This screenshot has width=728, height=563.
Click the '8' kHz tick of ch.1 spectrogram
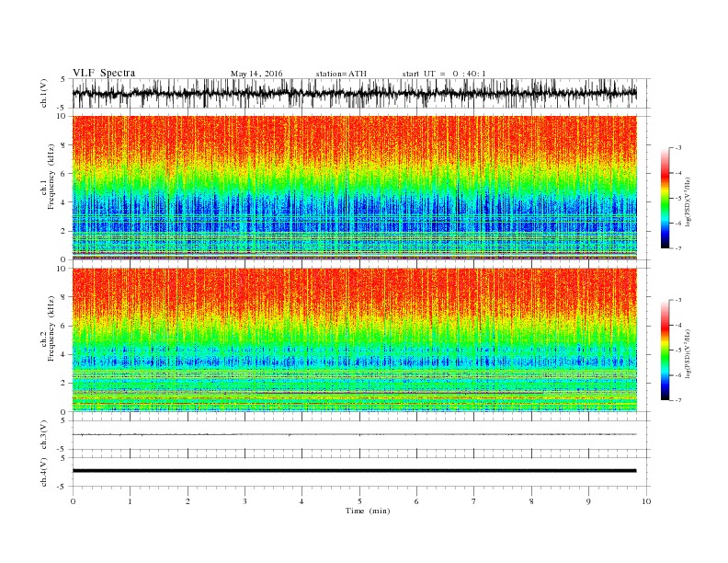[x=63, y=145]
